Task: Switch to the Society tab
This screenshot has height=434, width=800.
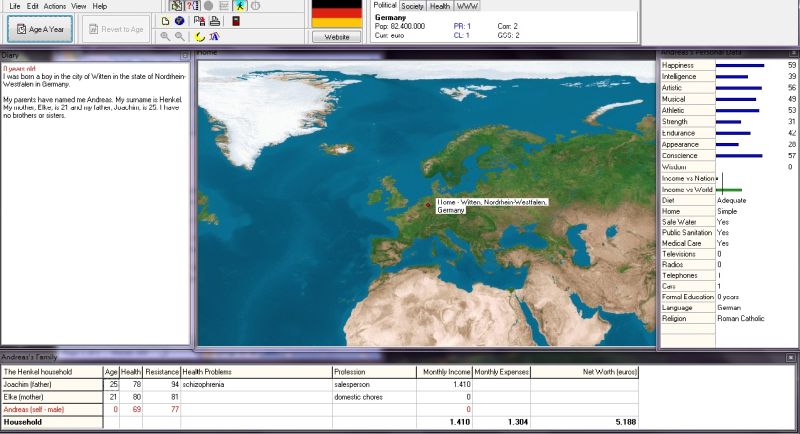Action: tap(412, 6)
